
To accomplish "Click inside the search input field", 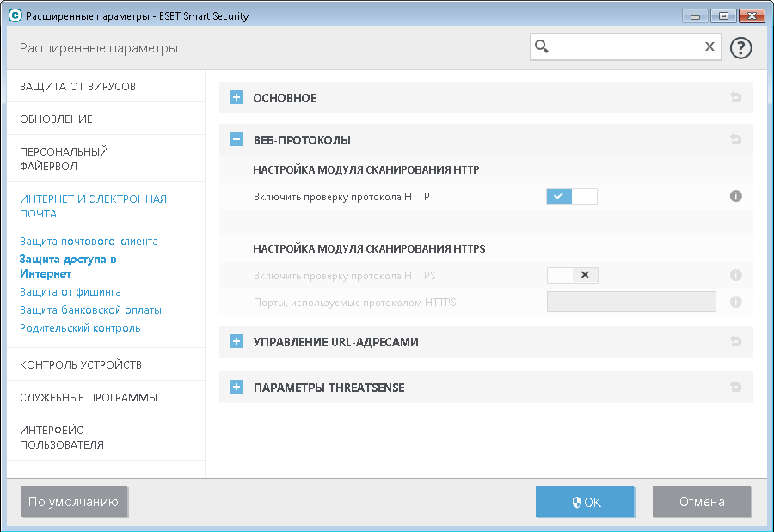I will 623,46.
